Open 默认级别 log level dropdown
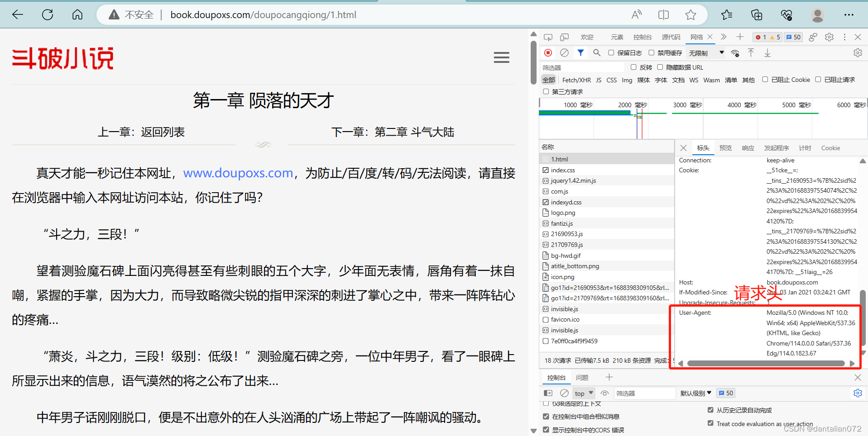 695,393
